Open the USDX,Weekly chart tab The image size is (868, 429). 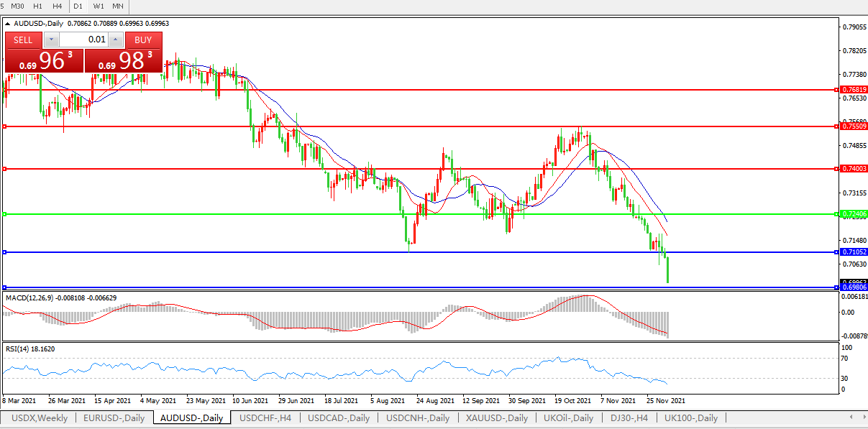[x=40, y=418]
